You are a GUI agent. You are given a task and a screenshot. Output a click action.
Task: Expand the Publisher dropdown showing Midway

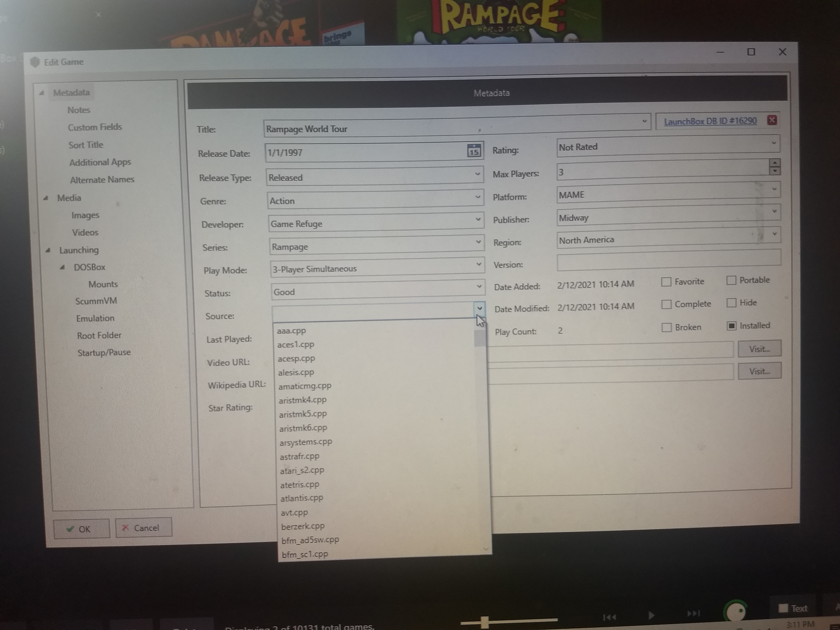point(774,211)
